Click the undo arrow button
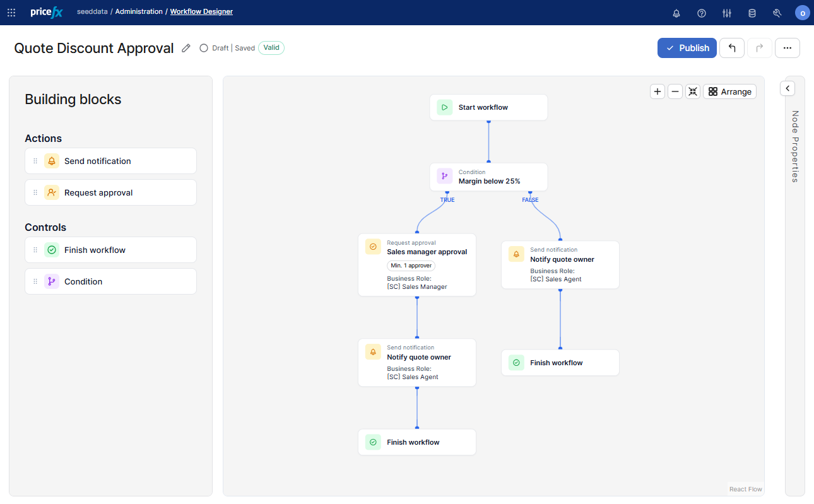814x504 pixels. pos(732,48)
